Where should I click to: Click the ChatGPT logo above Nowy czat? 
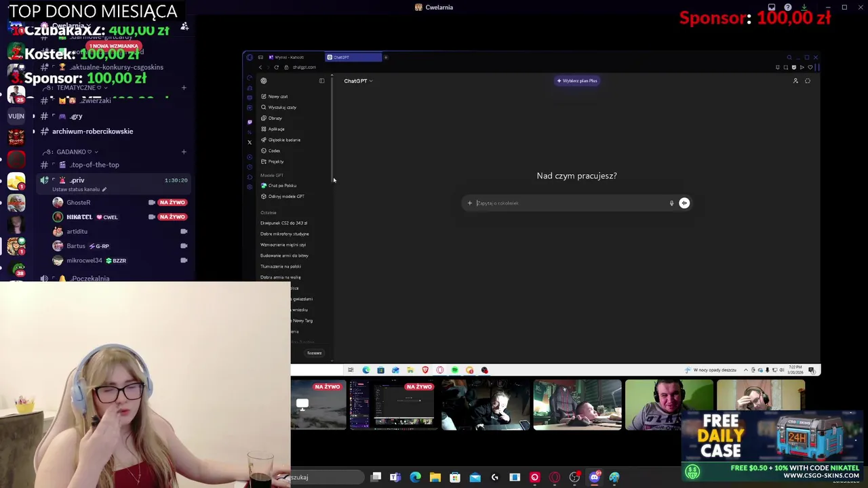[x=264, y=81]
